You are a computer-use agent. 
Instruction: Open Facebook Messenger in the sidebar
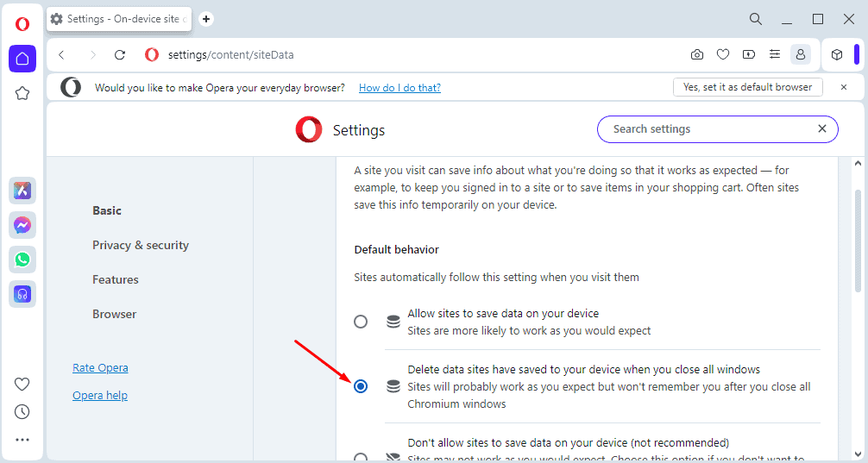point(22,225)
